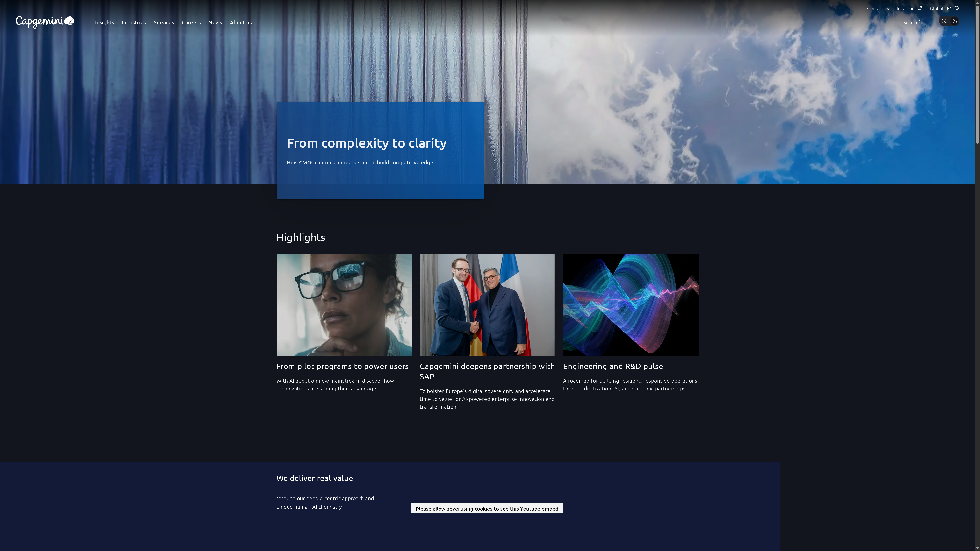Viewport: 980px width, 551px height.
Task: Click the advertising cookies YouTube embed notice
Action: coord(487,508)
